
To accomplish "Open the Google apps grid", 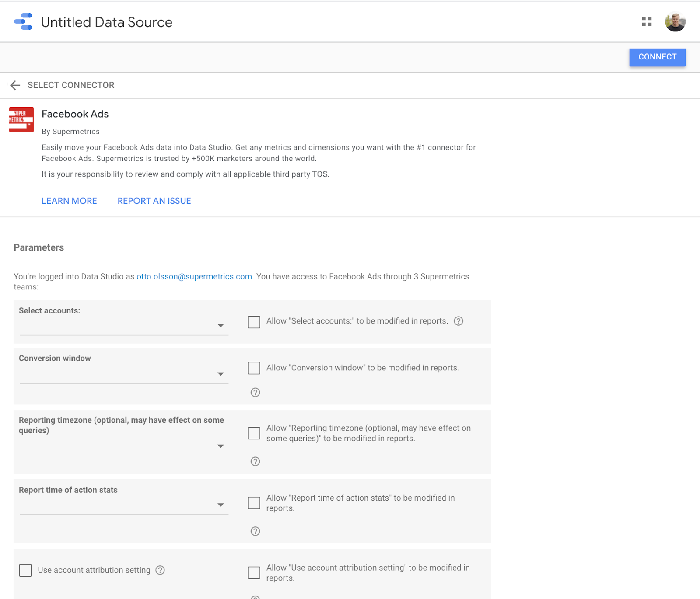I will (647, 22).
